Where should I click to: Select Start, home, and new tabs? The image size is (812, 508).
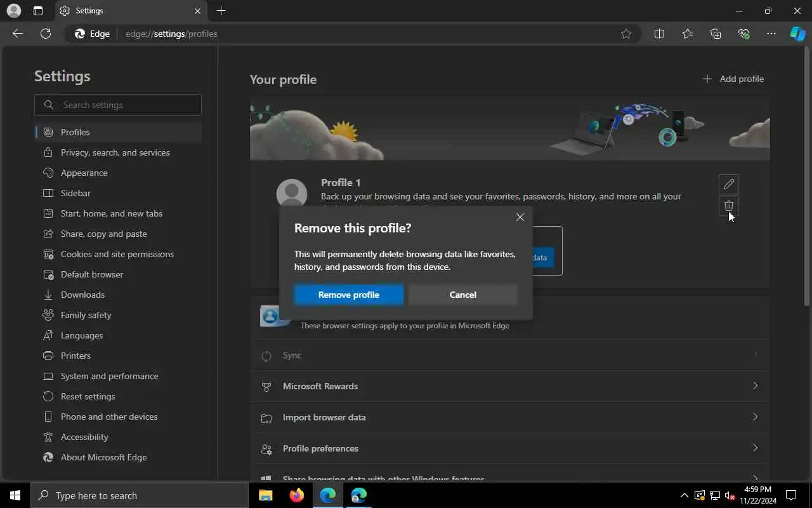tap(119, 213)
